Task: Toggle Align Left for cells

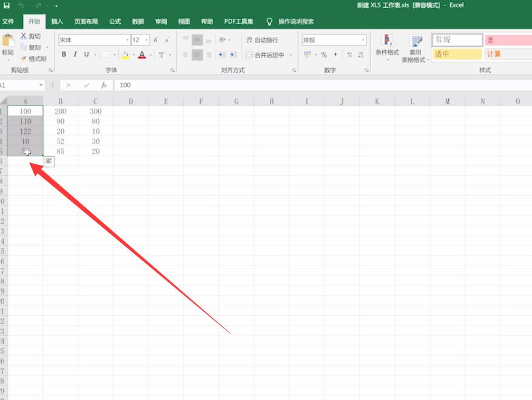Action: (186, 55)
